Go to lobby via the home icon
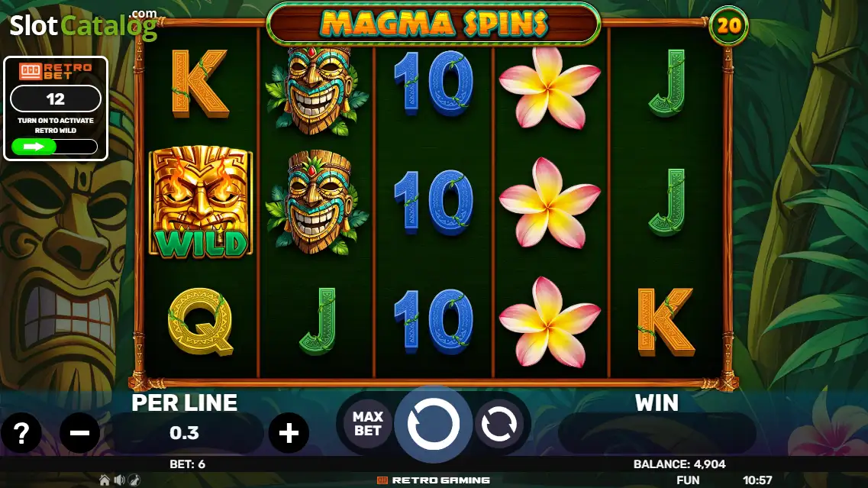This screenshot has height=488, width=868. [104, 480]
